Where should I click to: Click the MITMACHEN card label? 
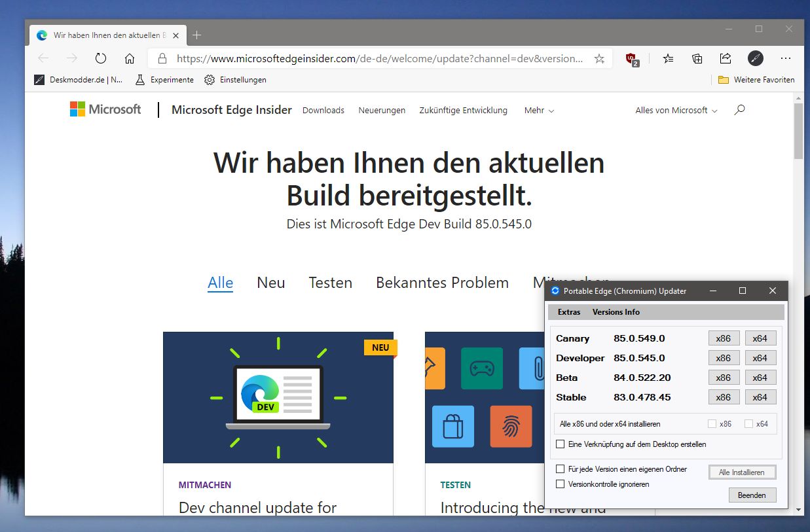(205, 485)
